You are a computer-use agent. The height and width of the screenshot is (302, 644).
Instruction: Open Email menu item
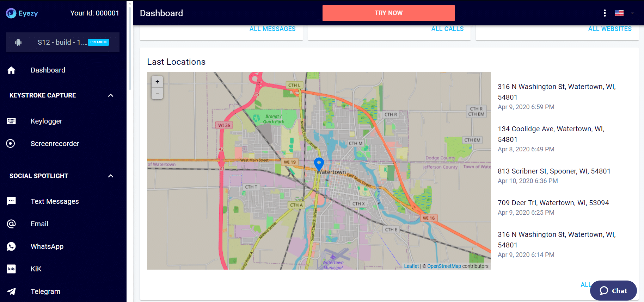39,224
